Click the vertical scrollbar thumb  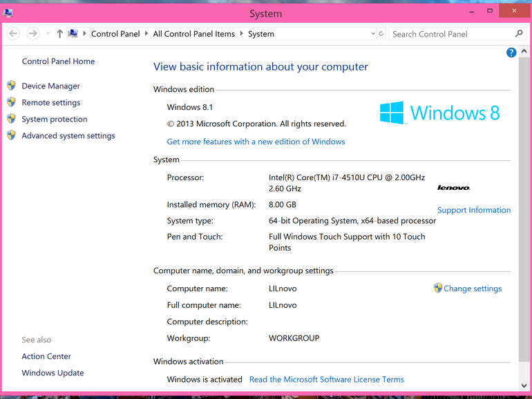pyautogui.click(x=524, y=209)
